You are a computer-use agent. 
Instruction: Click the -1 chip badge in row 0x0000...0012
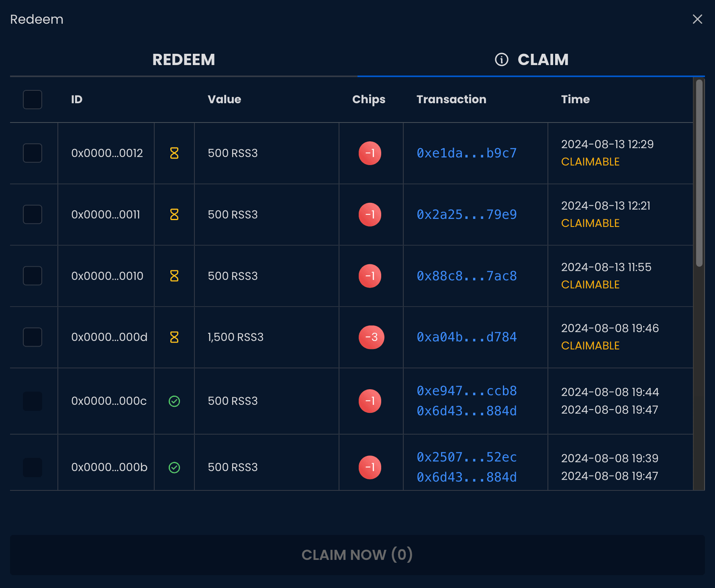(x=370, y=153)
